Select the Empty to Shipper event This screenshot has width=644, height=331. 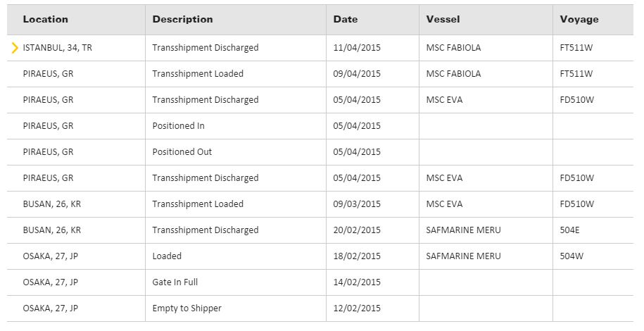coord(187,308)
